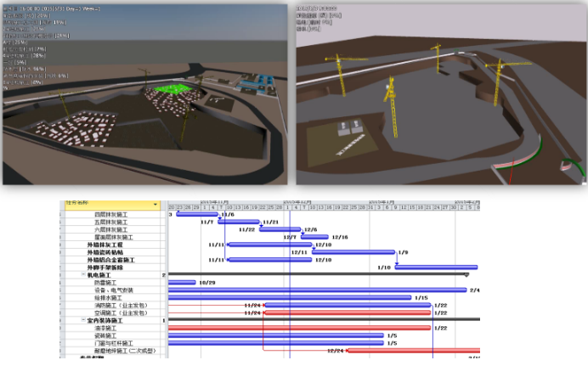Click the 门窗与栏杆施工 task name
Viewport: 588px width, 366px height.
115,342
